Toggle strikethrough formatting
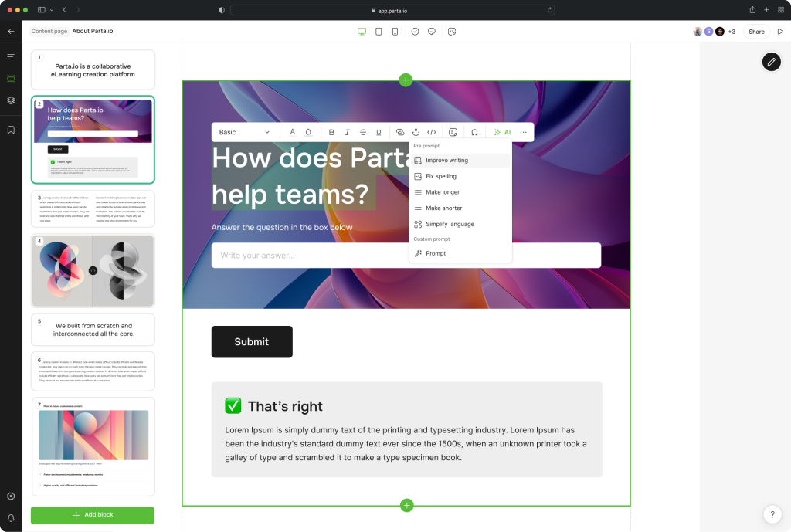The image size is (791, 532). click(363, 132)
